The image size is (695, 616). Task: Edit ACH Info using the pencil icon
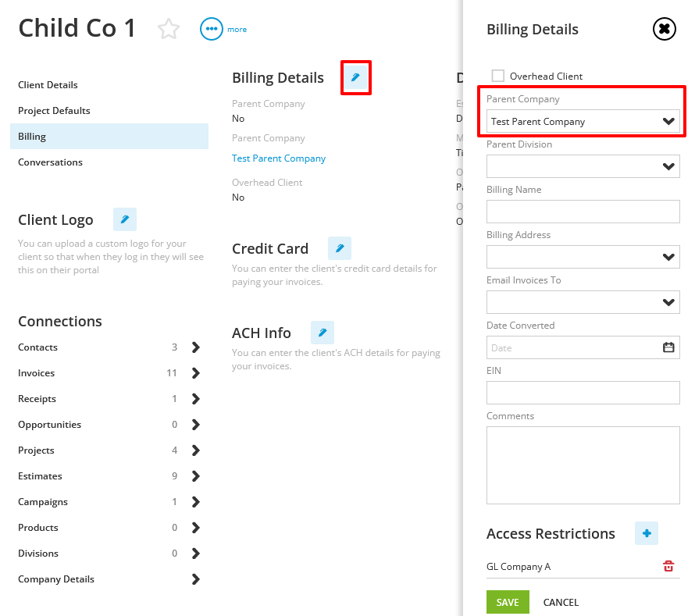pyautogui.click(x=322, y=332)
